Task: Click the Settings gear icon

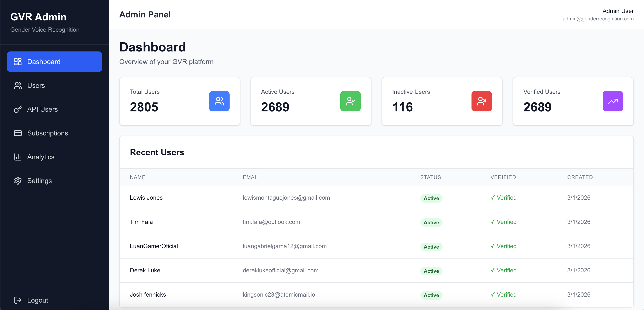Action: point(18,181)
